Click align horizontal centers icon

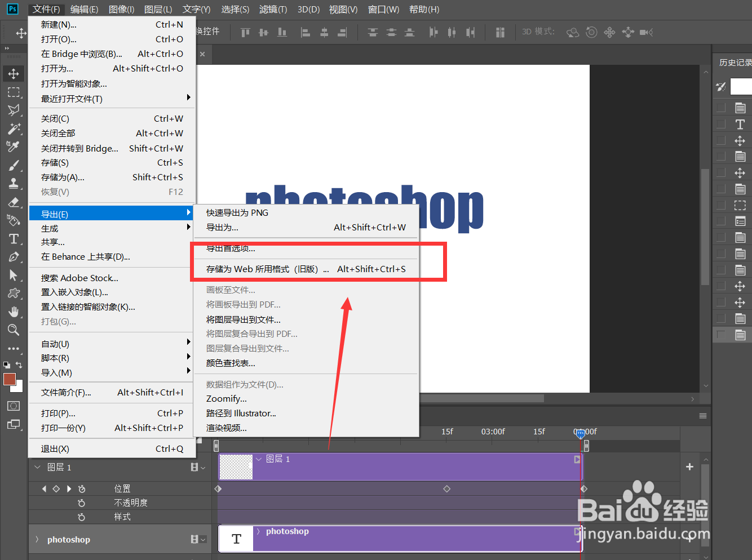point(324,33)
